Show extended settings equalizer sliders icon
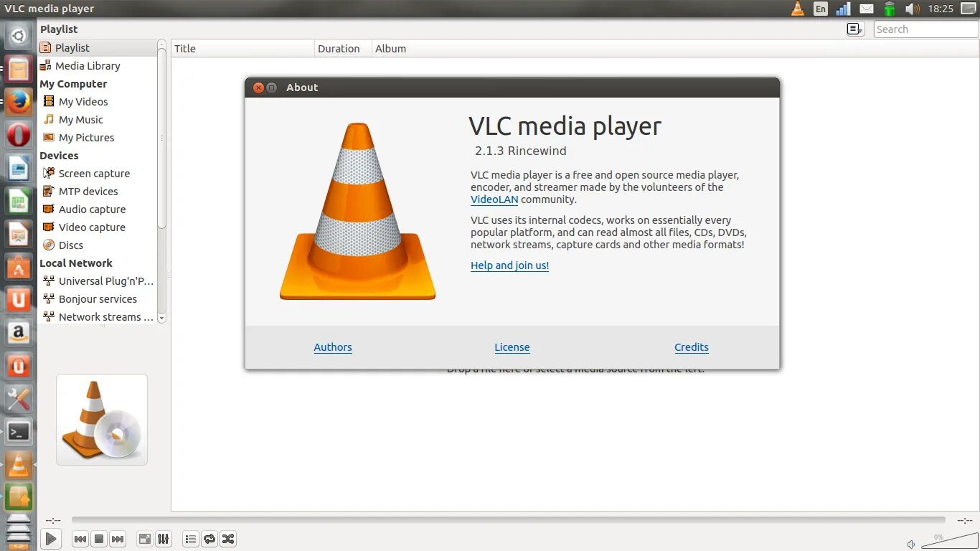This screenshot has height=551, width=980. click(x=164, y=539)
